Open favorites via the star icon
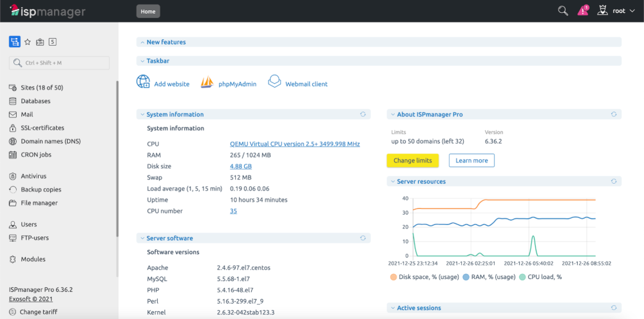This screenshot has height=319, width=644. [27, 43]
